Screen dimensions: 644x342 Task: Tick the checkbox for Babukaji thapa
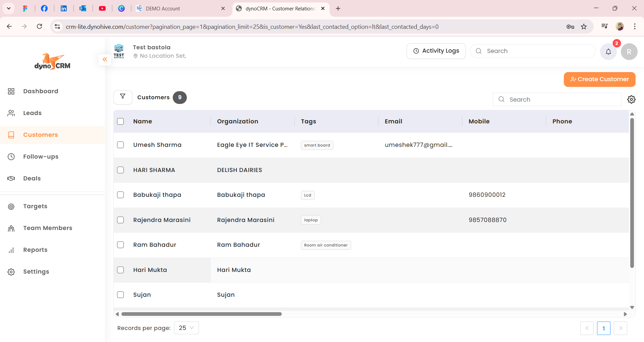[120, 195]
